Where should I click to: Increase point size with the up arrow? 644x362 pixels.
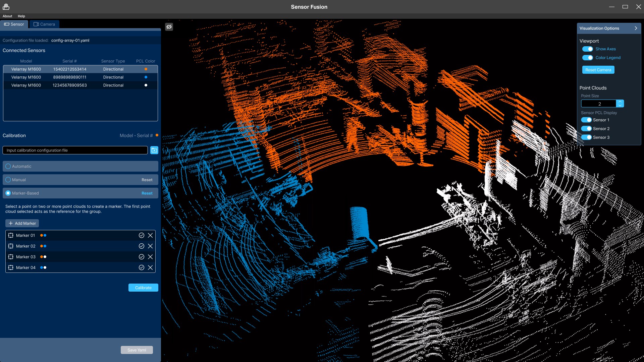pyautogui.click(x=620, y=102)
